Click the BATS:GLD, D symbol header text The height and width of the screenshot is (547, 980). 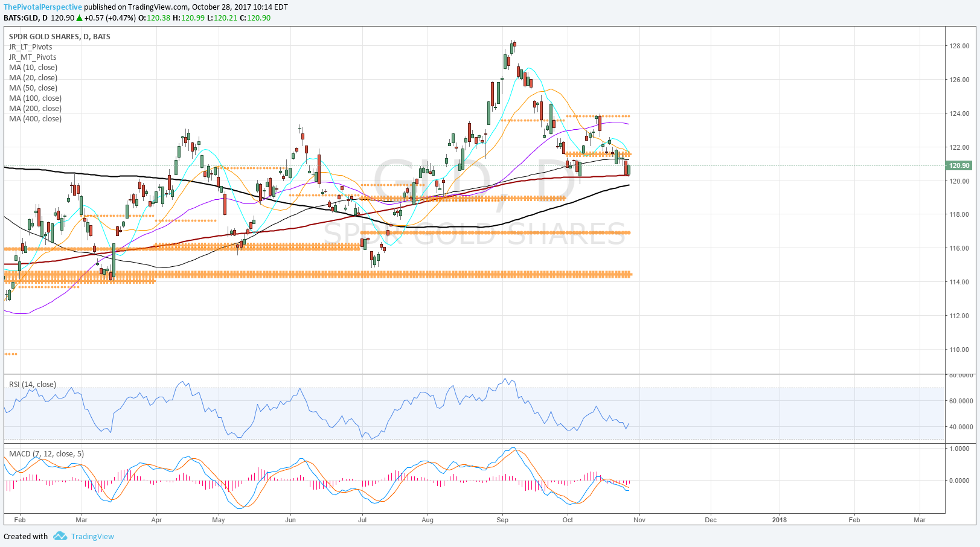(x=25, y=18)
